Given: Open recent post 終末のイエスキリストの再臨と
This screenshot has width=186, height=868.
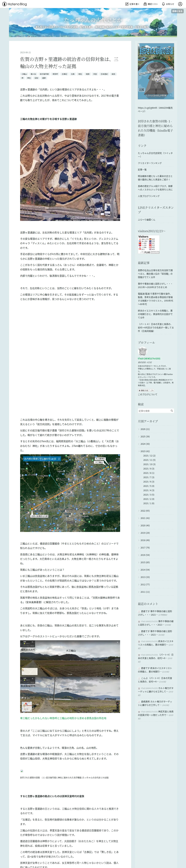Looking at the screenshot, I should tap(155, 314).
